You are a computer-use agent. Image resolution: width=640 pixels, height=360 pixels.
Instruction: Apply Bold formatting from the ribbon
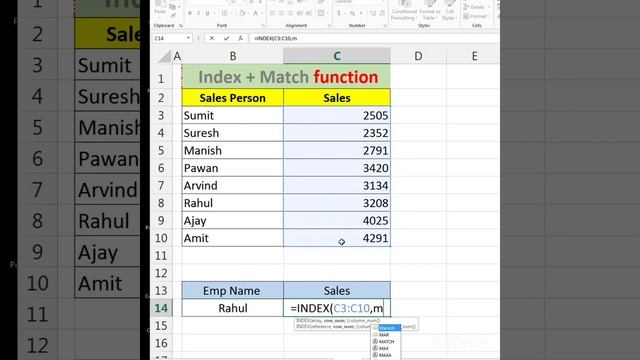(190, 13)
